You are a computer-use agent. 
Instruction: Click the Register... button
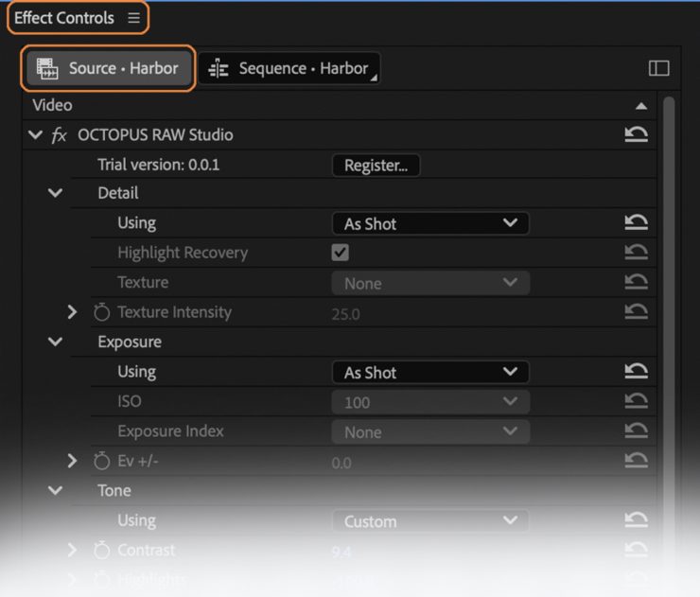376,166
